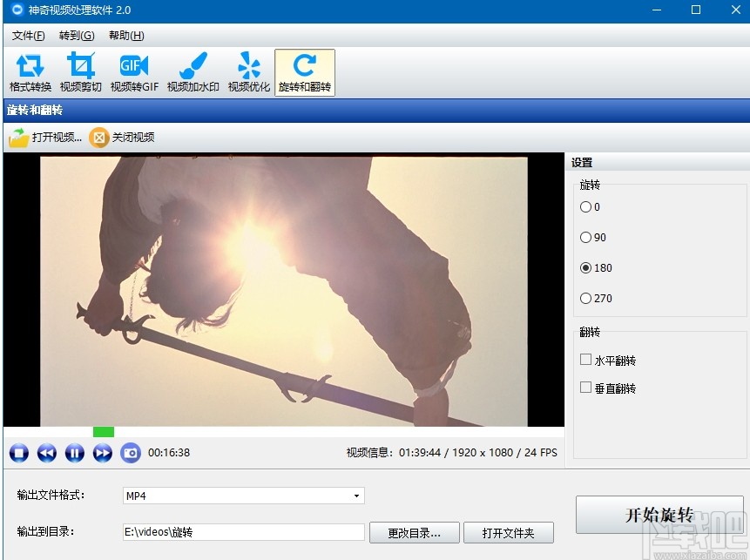Viewport: 750px width, 560px height.
Task: Enable 垂直翻转 vertical flip
Action: (586, 388)
